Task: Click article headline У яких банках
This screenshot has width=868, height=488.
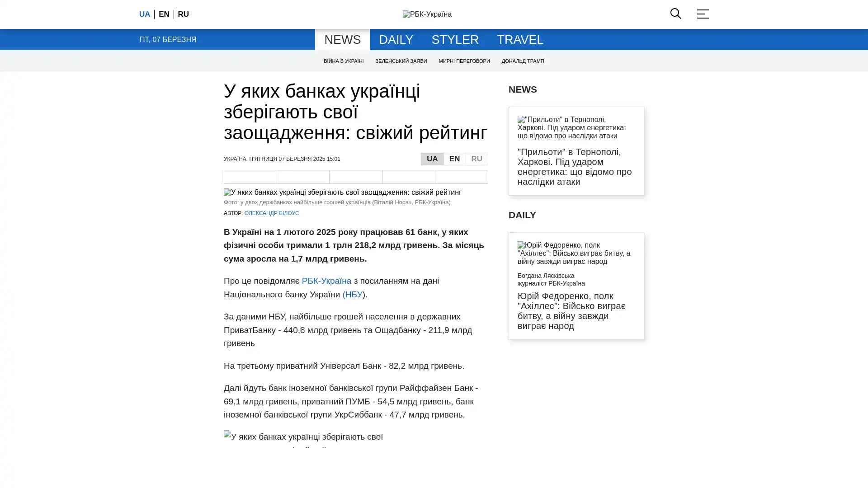Action: click(x=355, y=112)
